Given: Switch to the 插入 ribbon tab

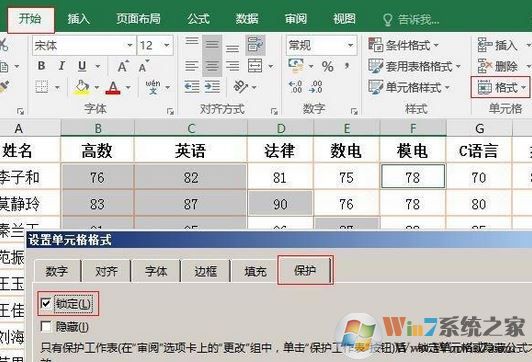Looking at the screenshot, I should [x=78, y=19].
